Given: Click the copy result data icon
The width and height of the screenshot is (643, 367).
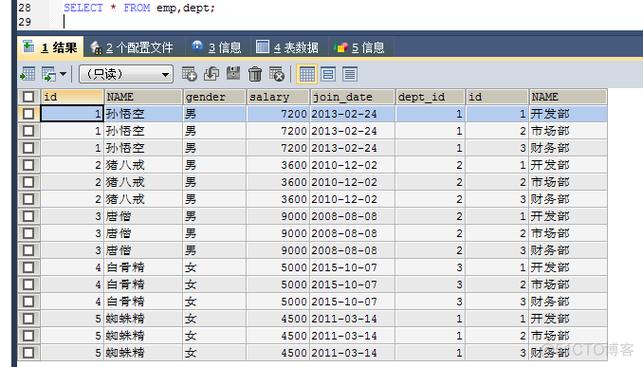Looking at the screenshot, I should (49, 74).
